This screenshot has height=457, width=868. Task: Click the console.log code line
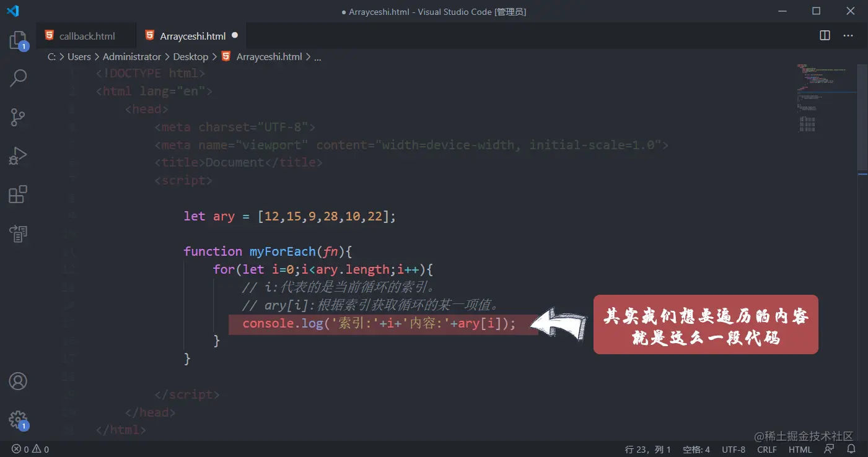(x=379, y=323)
